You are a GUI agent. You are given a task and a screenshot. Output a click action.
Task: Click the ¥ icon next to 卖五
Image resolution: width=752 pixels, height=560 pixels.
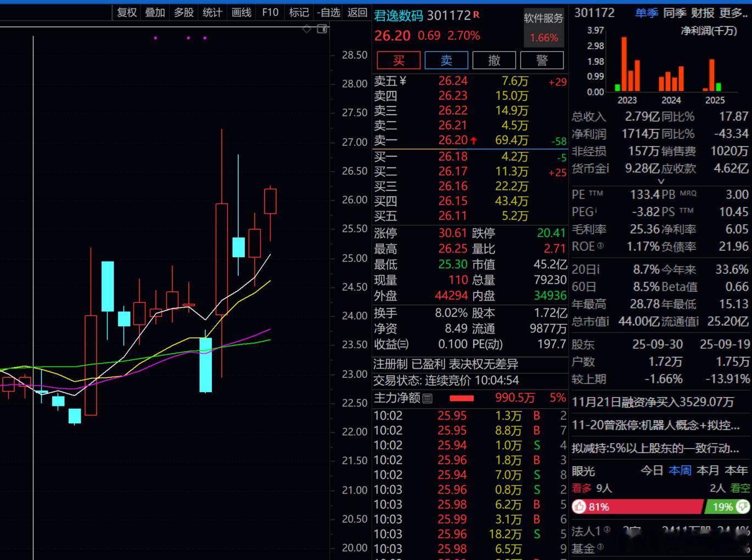click(x=402, y=81)
